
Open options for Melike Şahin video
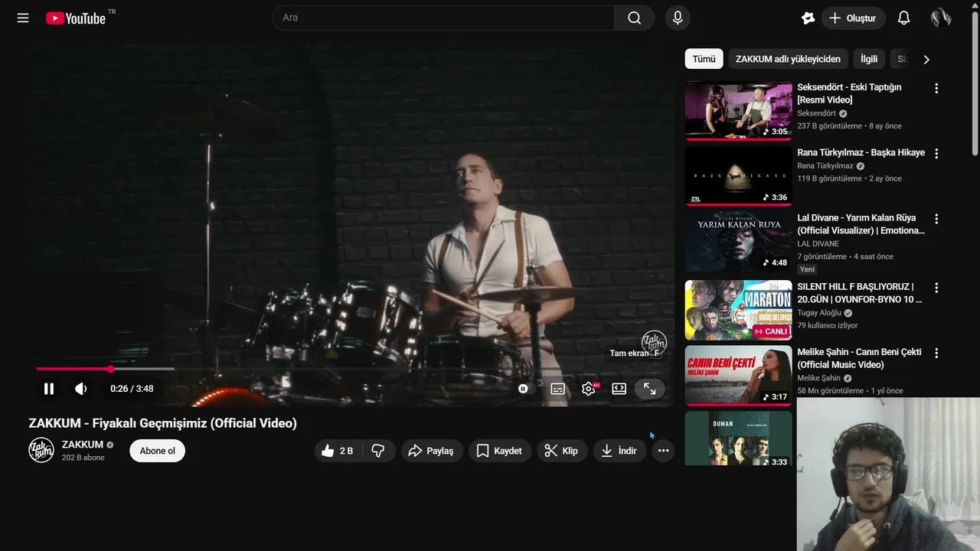coord(936,354)
